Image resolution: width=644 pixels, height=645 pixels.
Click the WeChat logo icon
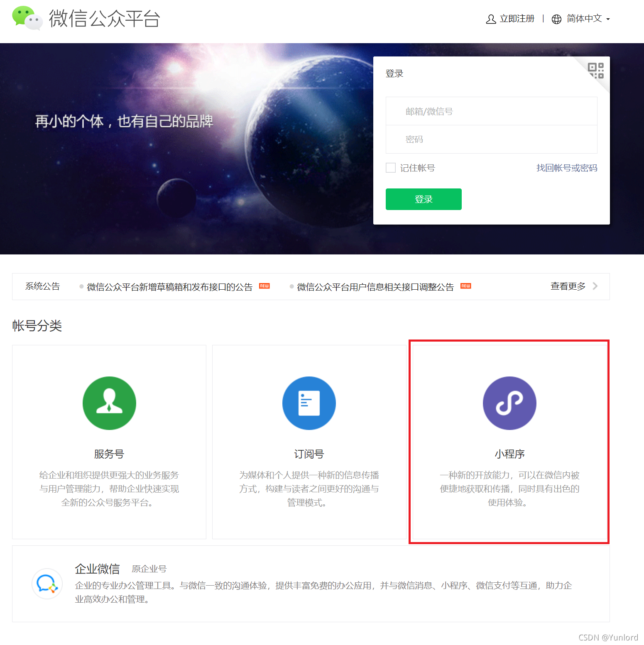pos(27,18)
